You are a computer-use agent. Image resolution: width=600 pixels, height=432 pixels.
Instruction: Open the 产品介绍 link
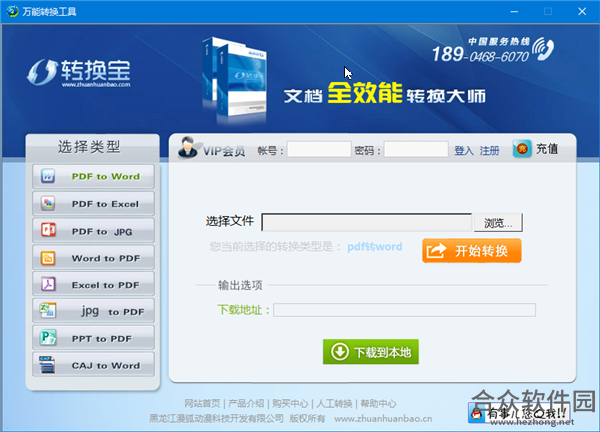pos(246,403)
